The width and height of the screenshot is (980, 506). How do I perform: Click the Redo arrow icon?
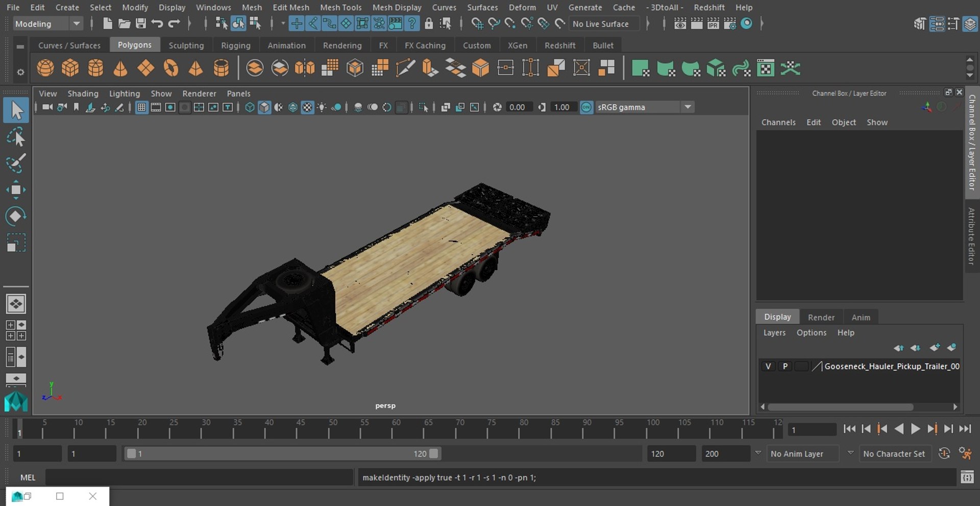[x=174, y=23]
